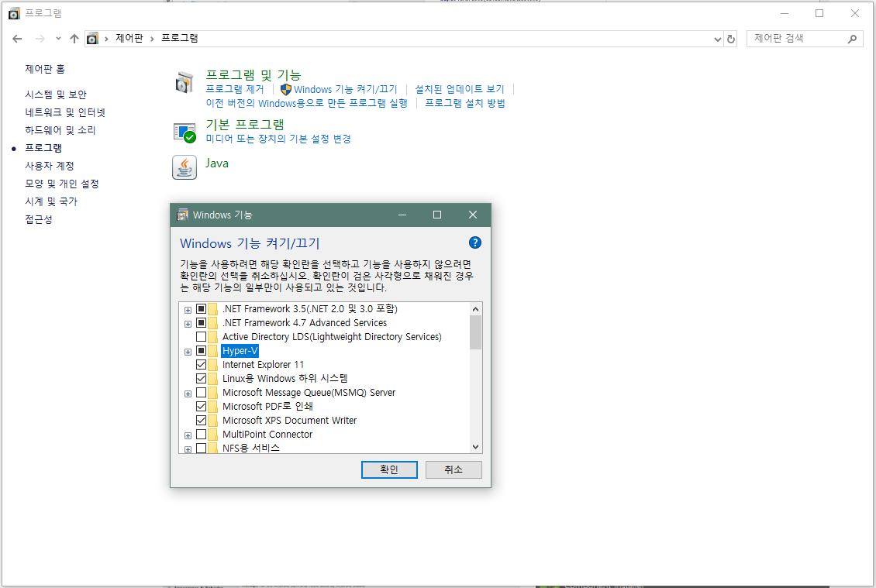
Task: Open 프로그램 제거 link
Action: 235,89
